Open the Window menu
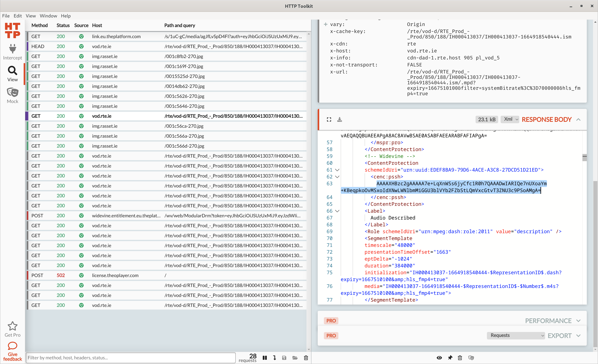Viewport: 598px width, 364px height. [48, 16]
